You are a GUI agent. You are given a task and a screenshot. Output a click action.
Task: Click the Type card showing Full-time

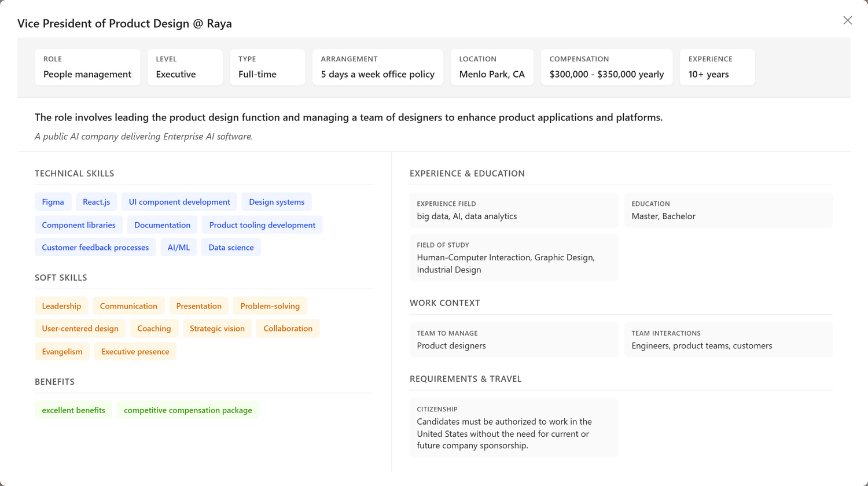click(x=267, y=67)
